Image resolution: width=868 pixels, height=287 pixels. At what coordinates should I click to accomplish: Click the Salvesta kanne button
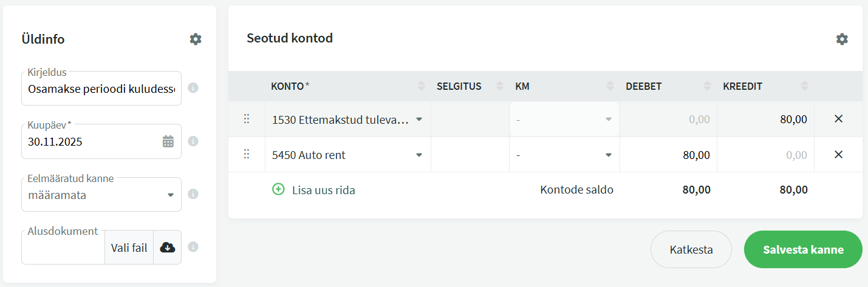tap(802, 249)
